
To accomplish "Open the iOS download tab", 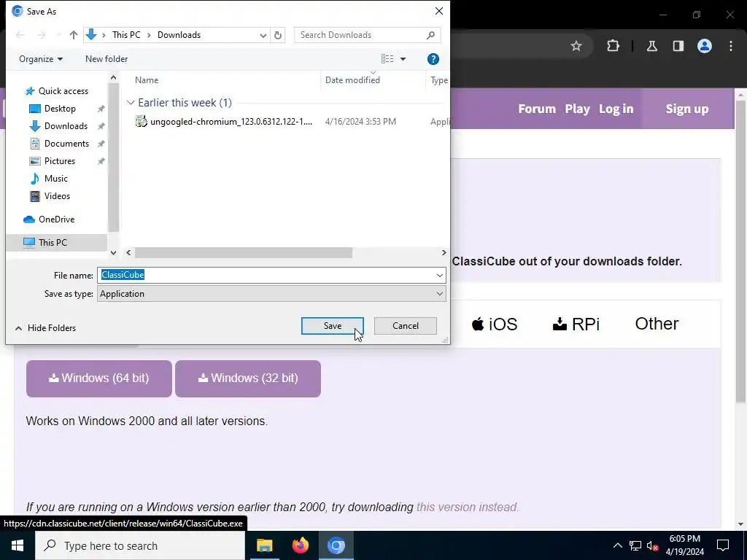I will pyautogui.click(x=494, y=324).
